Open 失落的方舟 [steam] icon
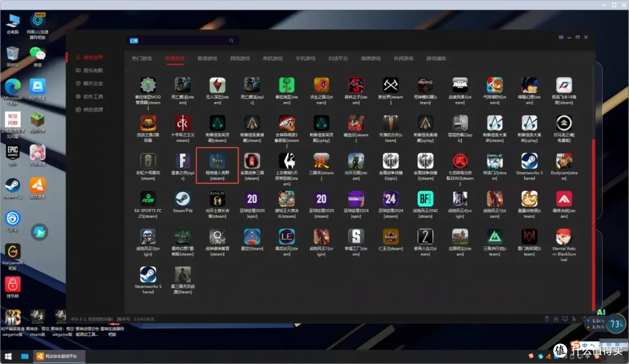629x364 pixels. click(x=390, y=123)
